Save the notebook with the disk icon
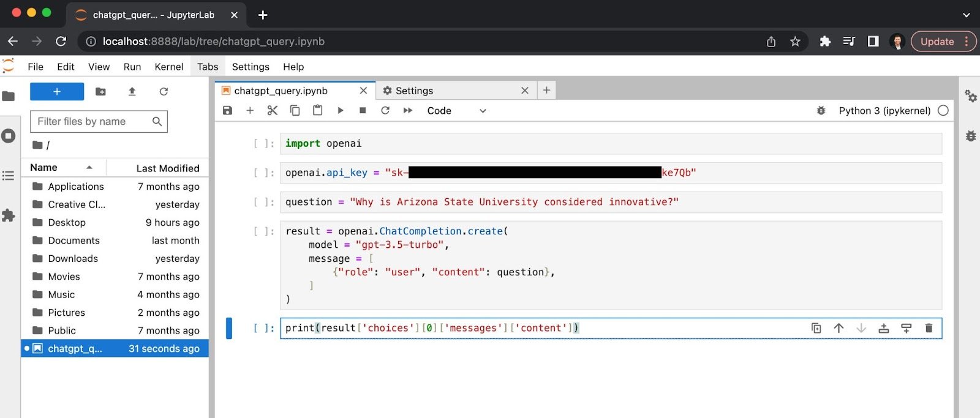 (227, 110)
